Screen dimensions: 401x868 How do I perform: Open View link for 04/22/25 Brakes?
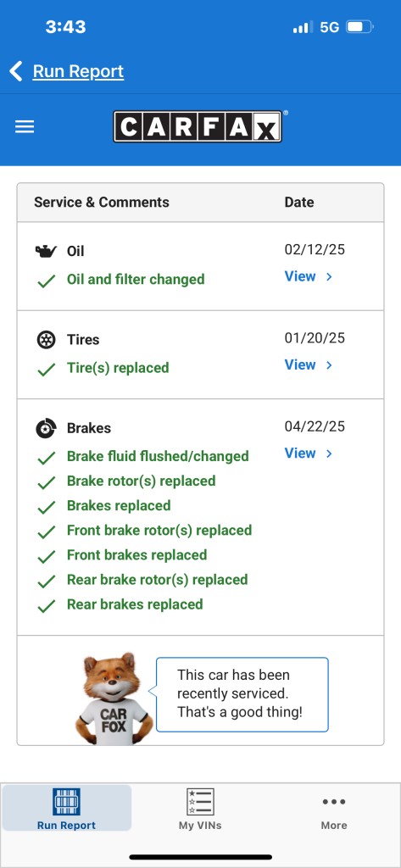[300, 453]
